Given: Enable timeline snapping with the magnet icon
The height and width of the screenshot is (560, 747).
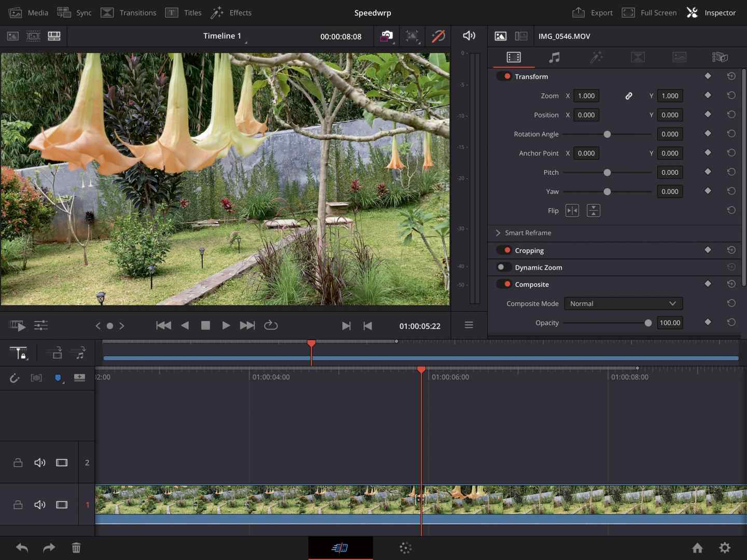Looking at the screenshot, I should click(x=15, y=378).
